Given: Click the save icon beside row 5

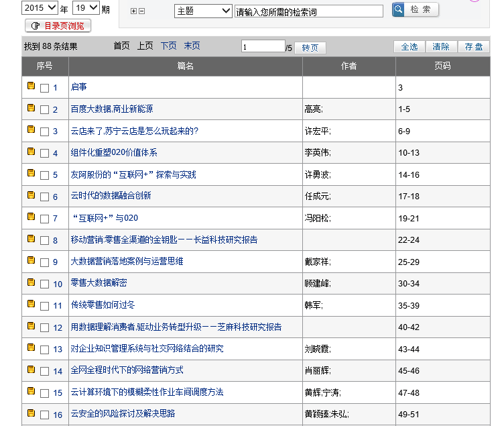Looking at the screenshot, I should tap(31, 174).
